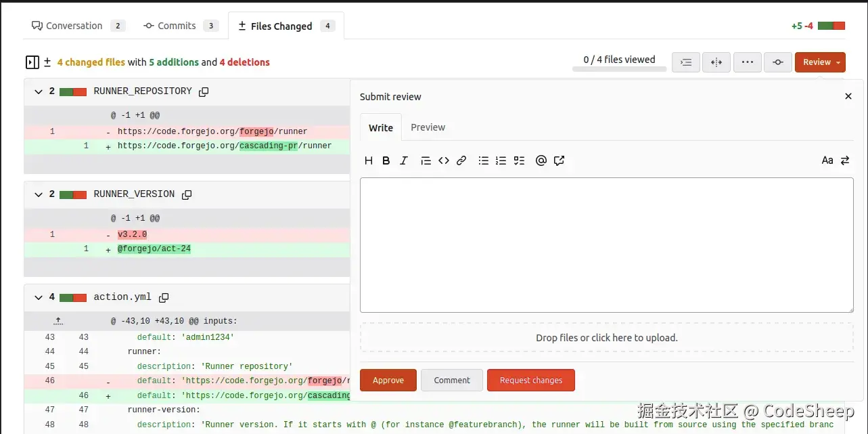
Task: Submit review as Comment
Action: [452, 380]
